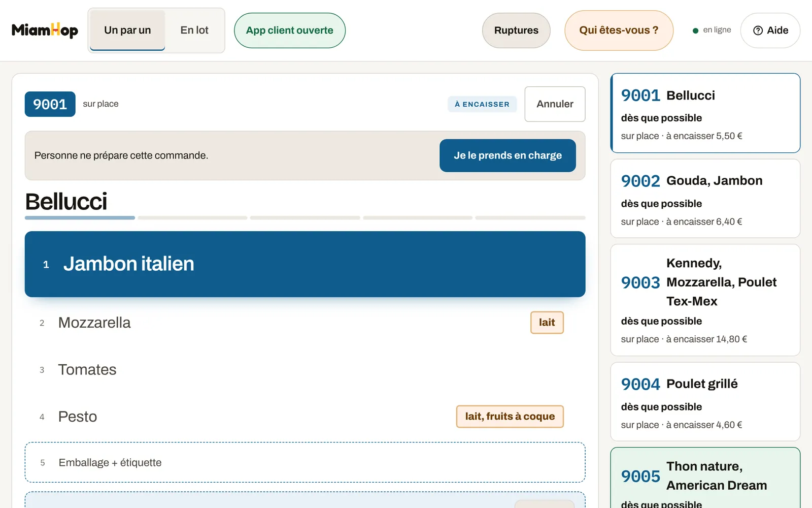The height and width of the screenshot is (508, 812).
Task: Click the first progress bar segment under Bellucci
Action: pos(80,218)
